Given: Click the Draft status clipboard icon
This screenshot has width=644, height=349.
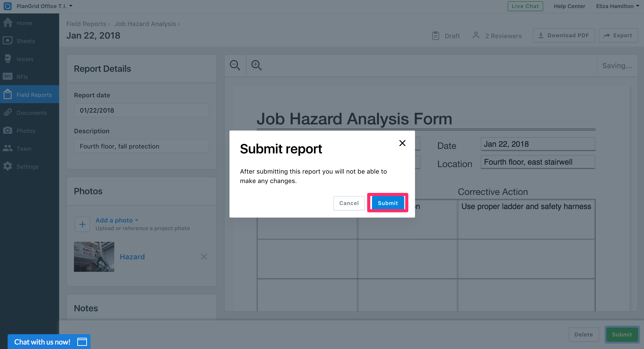Looking at the screenshot, I should point(436,35).
